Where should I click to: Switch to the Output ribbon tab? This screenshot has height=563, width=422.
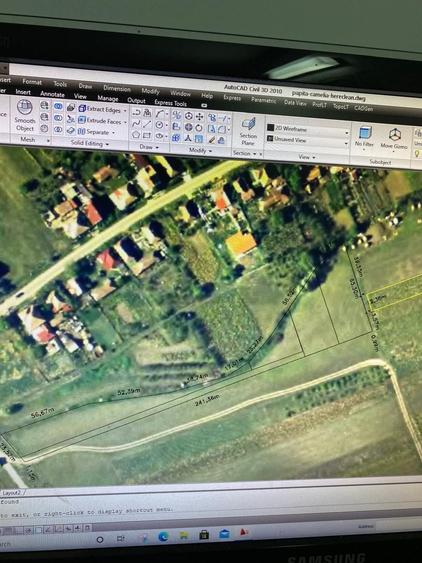(x=136, y=101)
